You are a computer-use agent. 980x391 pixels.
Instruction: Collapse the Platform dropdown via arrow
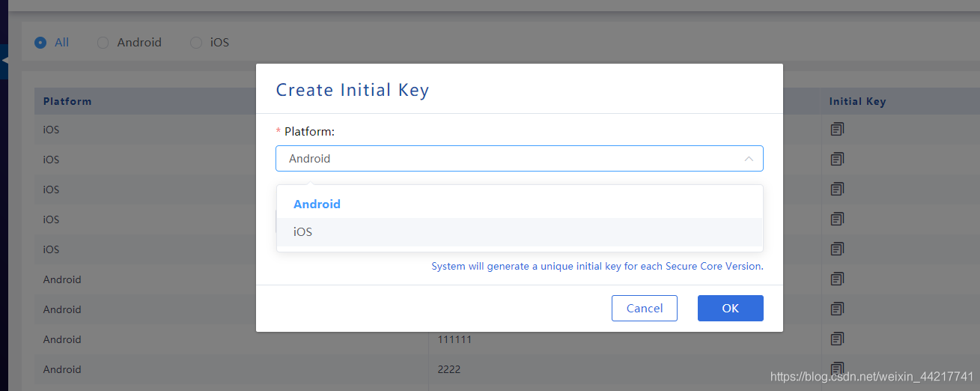pos(749,159)
